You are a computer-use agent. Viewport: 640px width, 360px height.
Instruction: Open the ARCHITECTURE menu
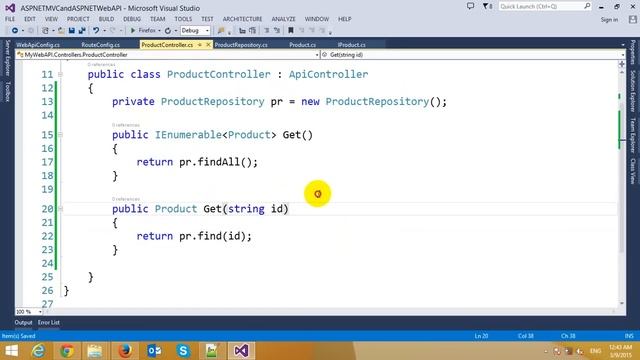pos(242,19)
